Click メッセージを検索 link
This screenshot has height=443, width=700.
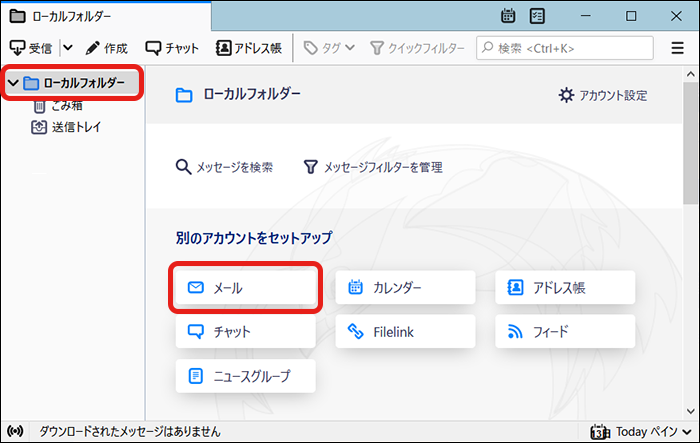coord(224,167)
